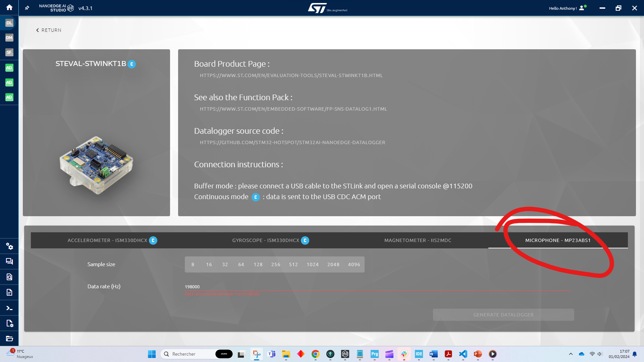Choose sample size 4096
The image size is (644, 362).
(354, 264)
